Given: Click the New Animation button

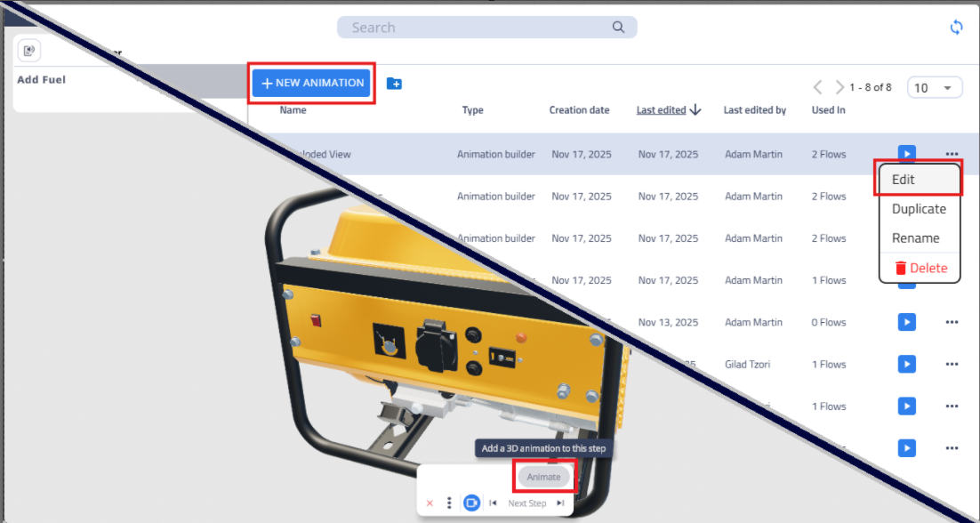Looking at the screenshot, I should coord(312,83).
